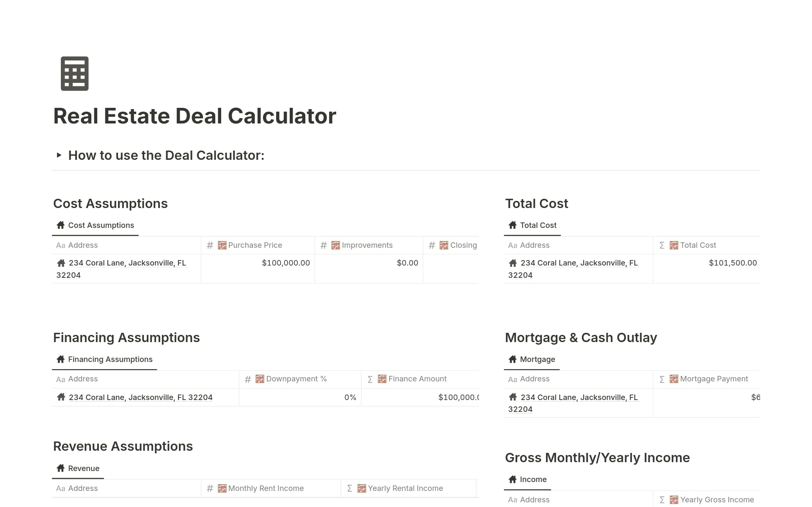
Task: Click the Σ icon on the Total Cost column
Action: 662,245
